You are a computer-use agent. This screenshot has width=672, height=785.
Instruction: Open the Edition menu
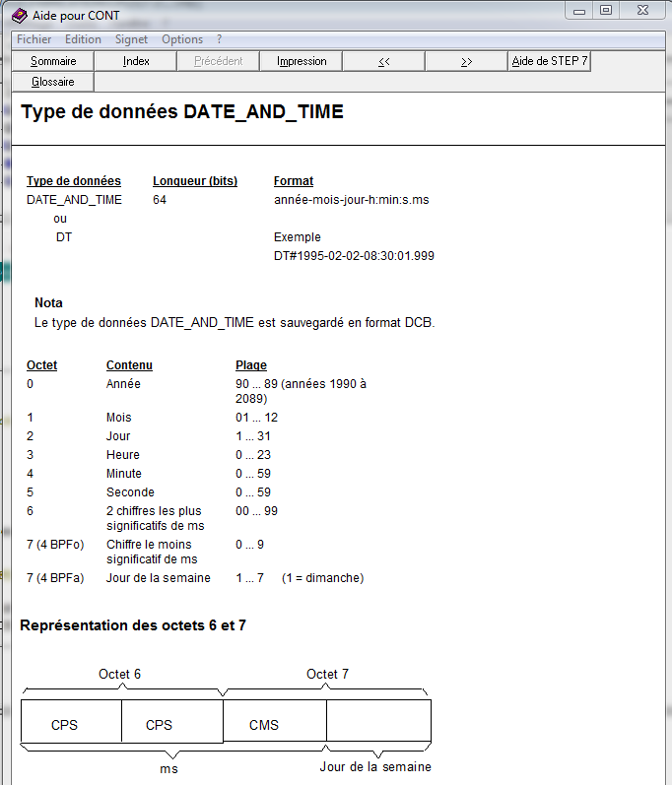83,39
